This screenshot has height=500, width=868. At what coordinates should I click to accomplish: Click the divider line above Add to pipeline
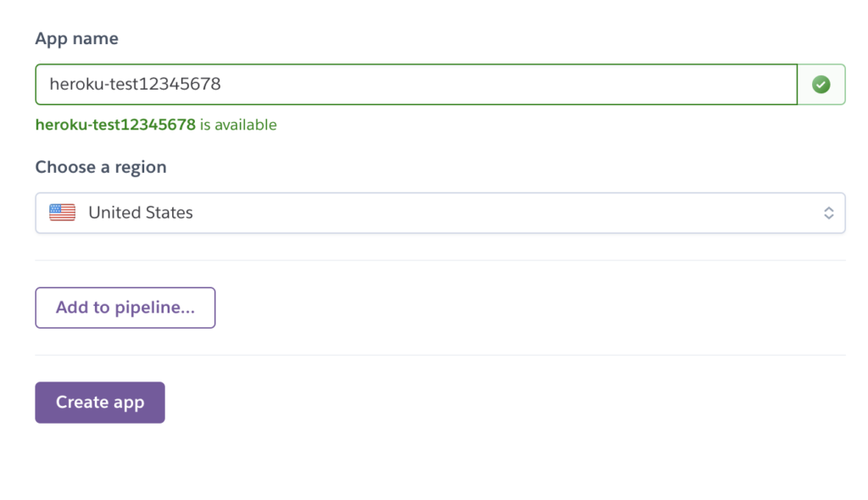440,260
